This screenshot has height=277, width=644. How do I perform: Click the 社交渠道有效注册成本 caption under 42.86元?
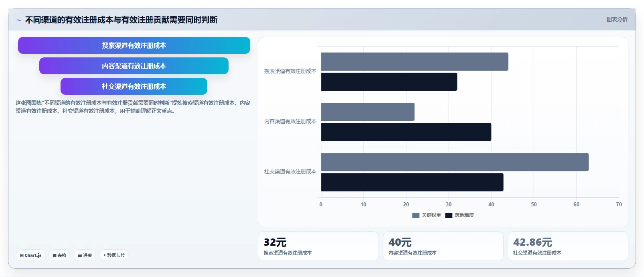coord(537,253)
